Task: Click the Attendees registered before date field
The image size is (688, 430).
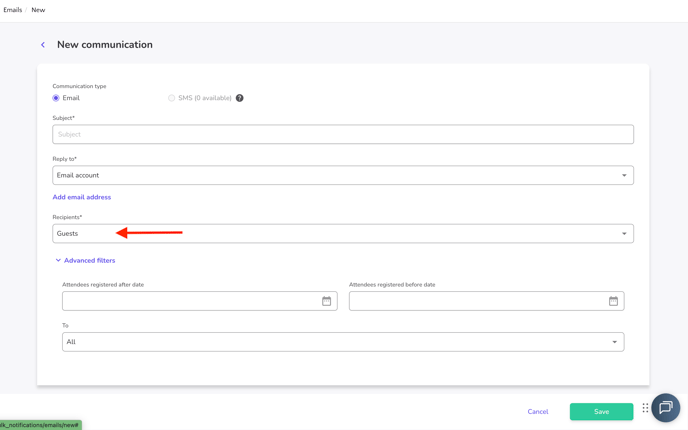Action: pos(477,301)
